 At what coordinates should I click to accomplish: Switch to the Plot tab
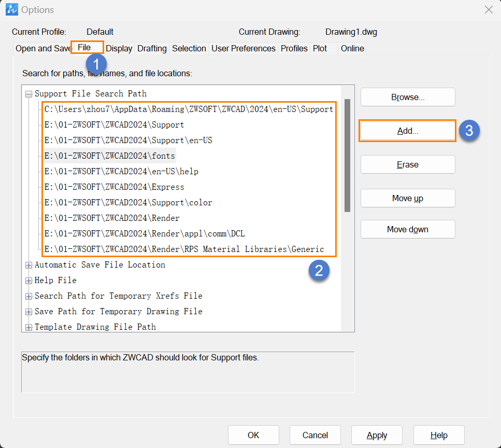pyautogui.click(x=320, y=48)
